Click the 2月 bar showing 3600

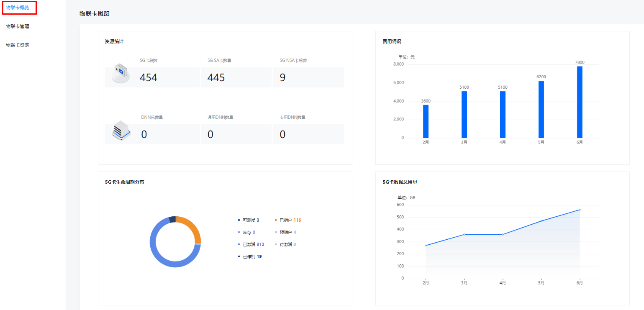point(426,121)
